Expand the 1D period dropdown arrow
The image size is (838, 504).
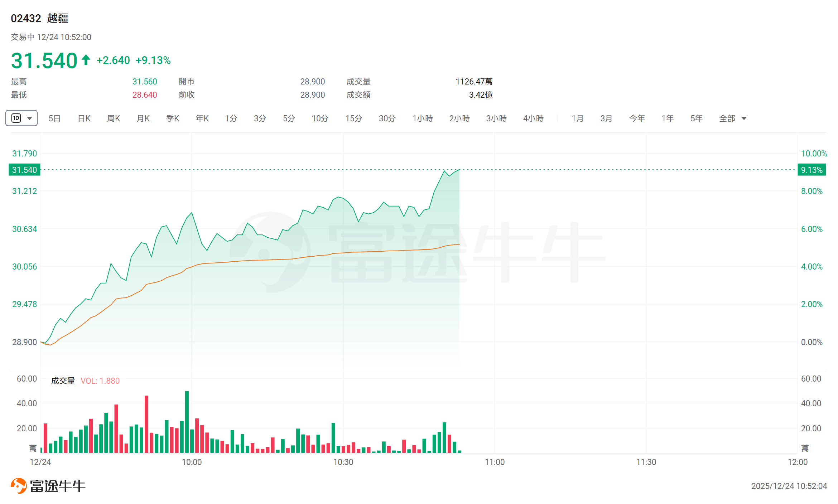coord(30,118)
